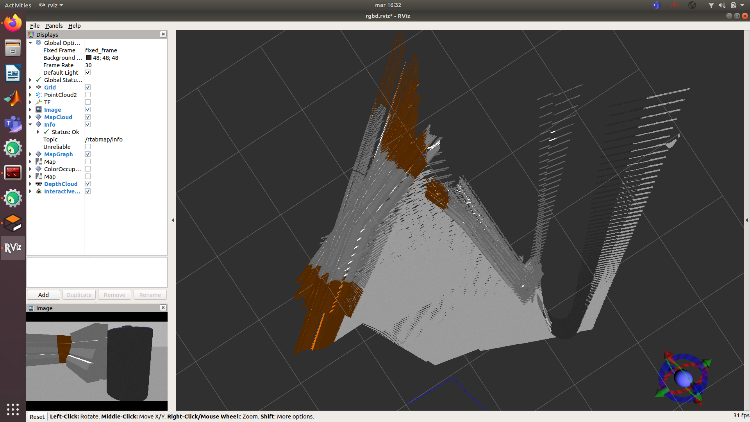Viewport: 750px width, 422px height.
Task: Click the Add display button
Action: [43, 295]
